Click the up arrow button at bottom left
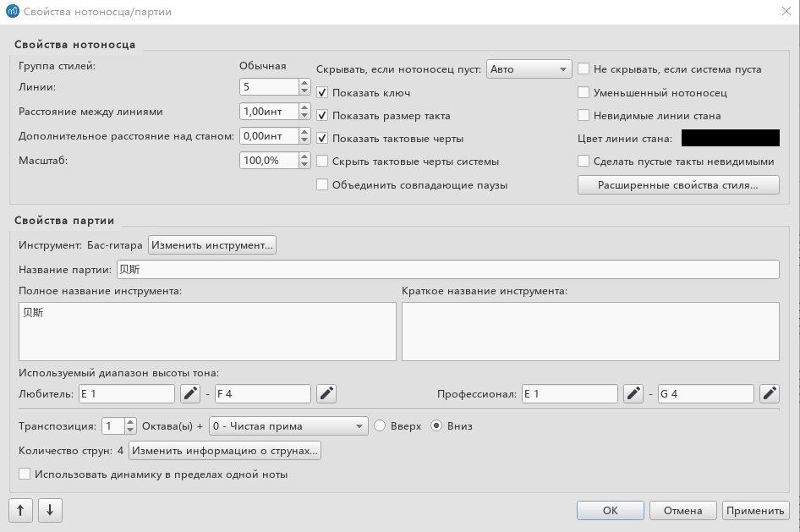Image resolution: width=800 pixels, height=532 pixels. pos(20,510)
